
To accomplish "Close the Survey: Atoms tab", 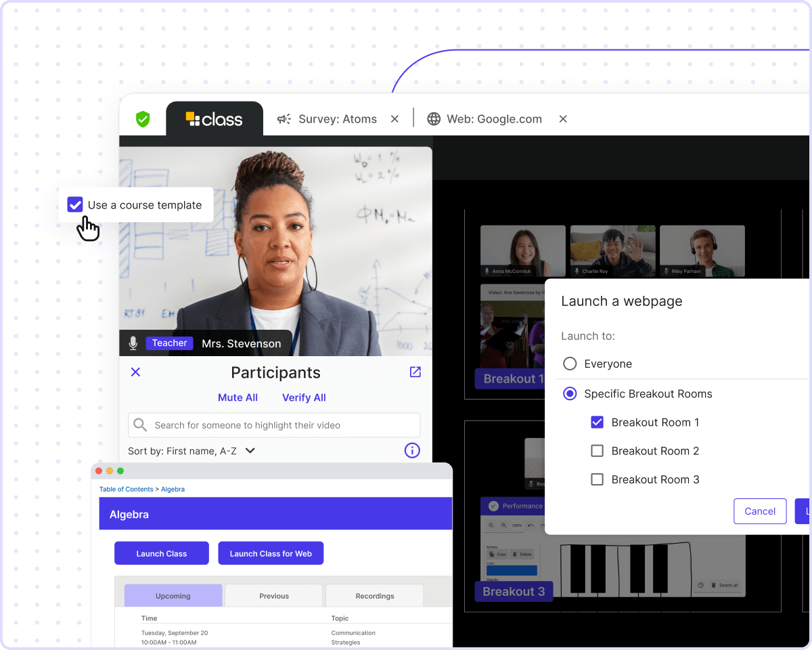I will pyautogui.click(x=394, y=119).
